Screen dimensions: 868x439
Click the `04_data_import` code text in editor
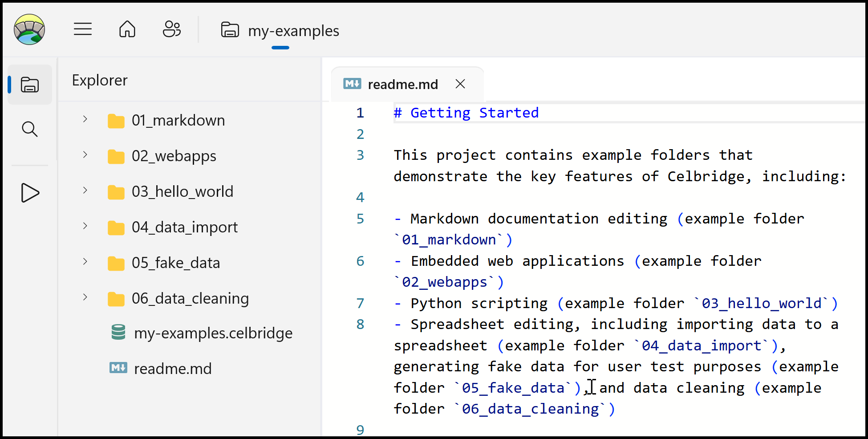pyautogui.click(x=702, y=346)
